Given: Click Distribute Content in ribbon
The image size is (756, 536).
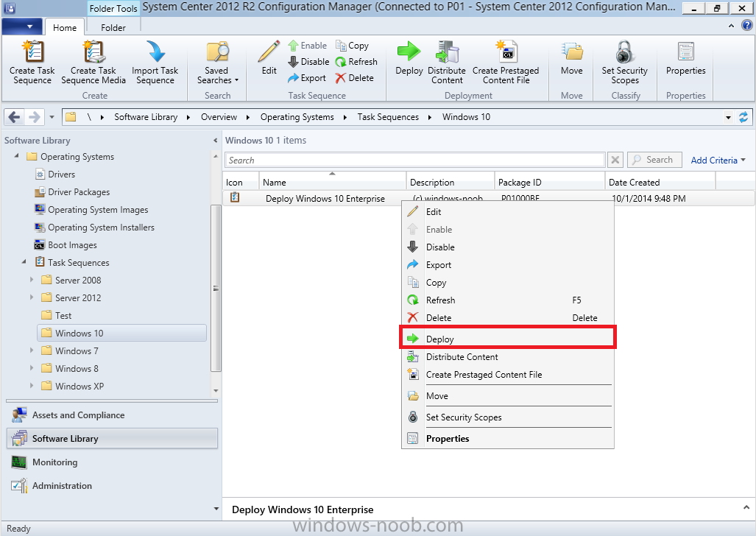Looking at the screenshot, I should [447, 63].
